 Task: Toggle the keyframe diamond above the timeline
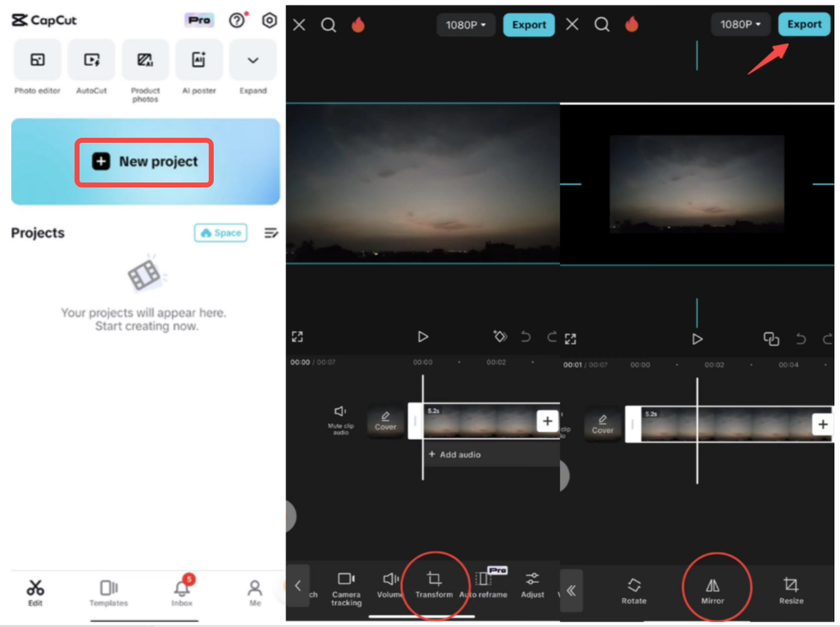(500, 336)
